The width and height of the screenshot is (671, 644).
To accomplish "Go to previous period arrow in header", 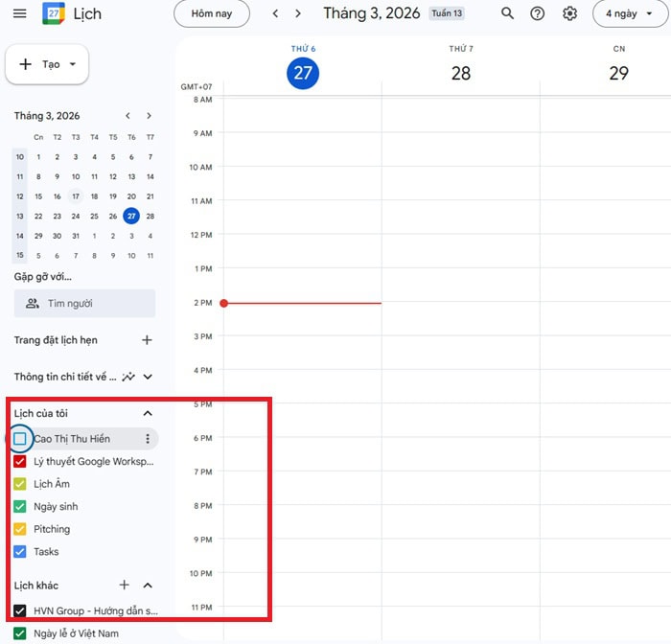I will (276, 13).
